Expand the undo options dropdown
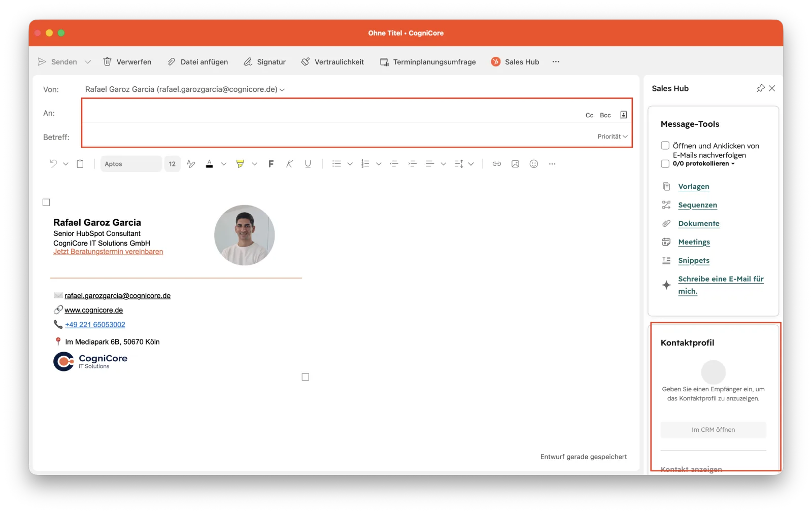Image resolution: width=812 pixels, height=513 pixels. (x=65, y=164)
